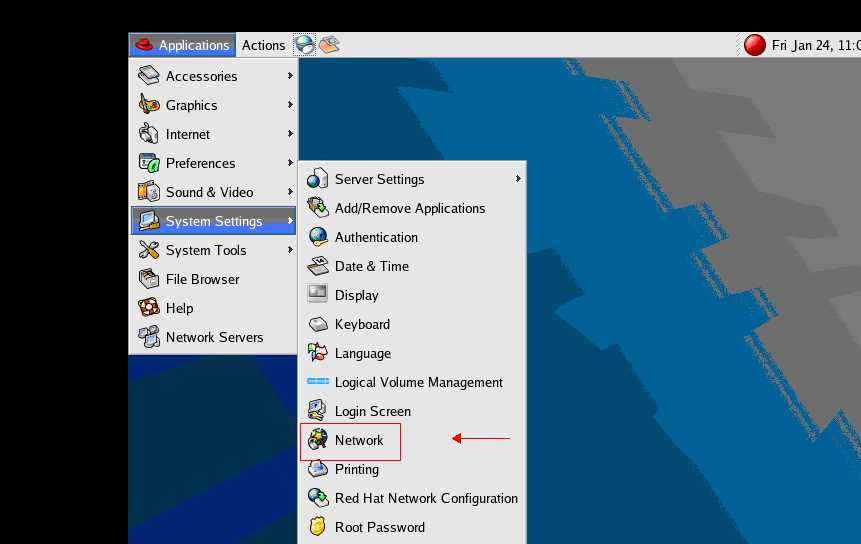Open the Applications menu
The width and height of the screenshot is (861, 544).
pos(182,45)
